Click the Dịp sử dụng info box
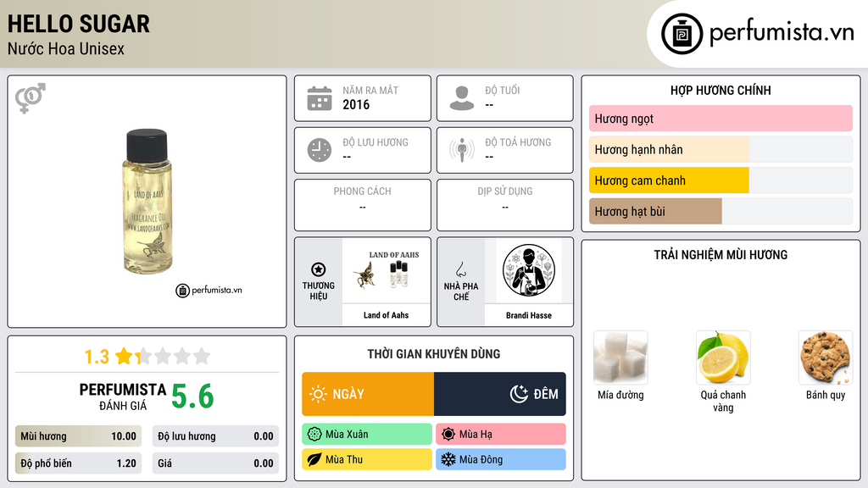This screenshot has width=868, height=488. point(505,205)
